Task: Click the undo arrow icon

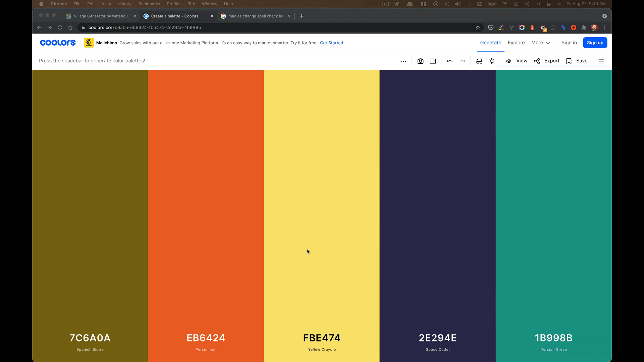Action: tap(450, 61)
